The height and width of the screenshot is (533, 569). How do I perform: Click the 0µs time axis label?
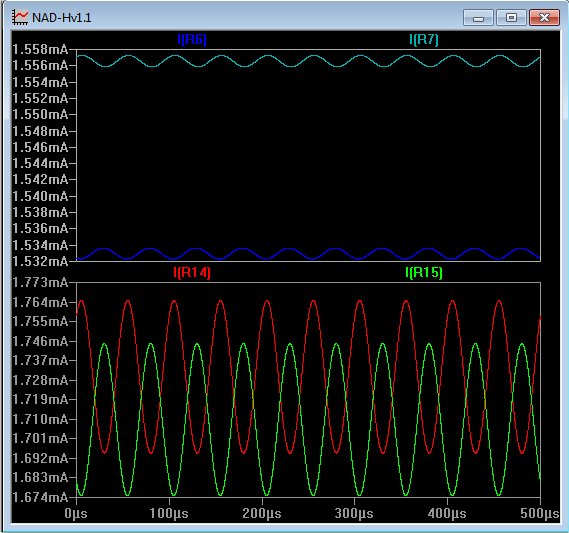(x=76, y=514)
